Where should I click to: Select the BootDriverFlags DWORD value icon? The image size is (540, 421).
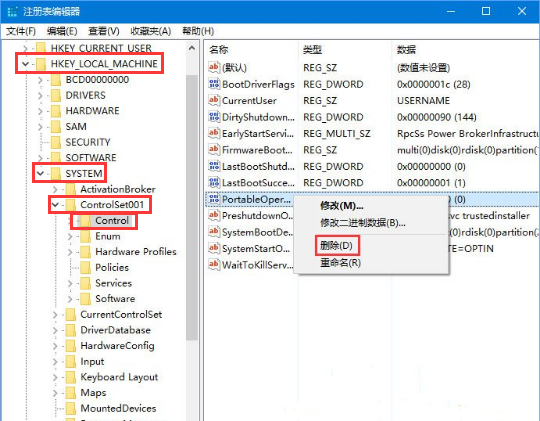pyautogui.click(x=214, y=84)
